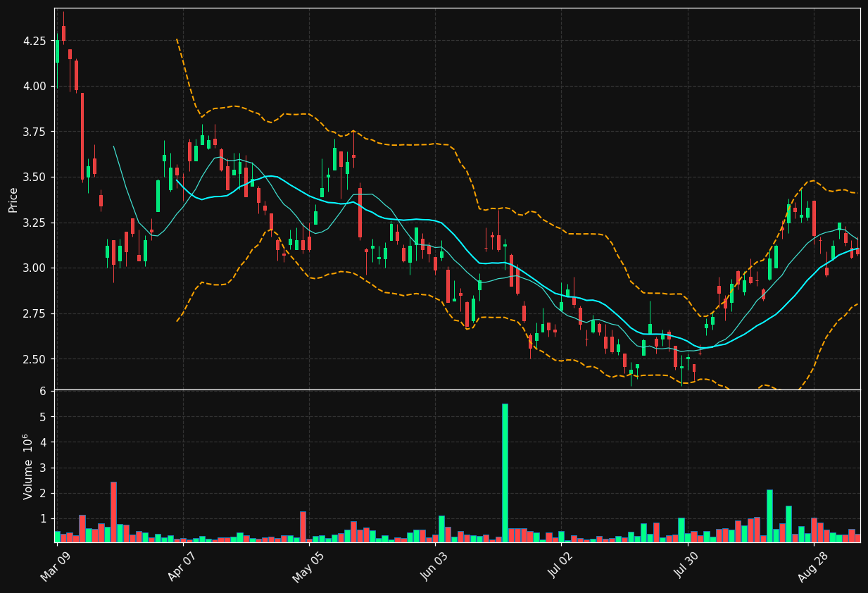Select the May 05 x-axis label
Screen dimensions: 868x593
(307, 566)
